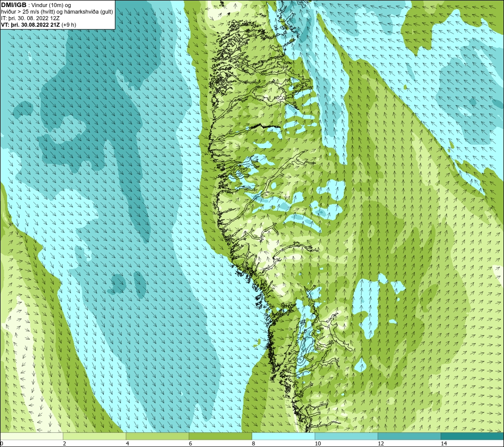Click the 12-14 m/s teal swatch
The width and height of the screenshot is (504, 447).
point(409,436)
